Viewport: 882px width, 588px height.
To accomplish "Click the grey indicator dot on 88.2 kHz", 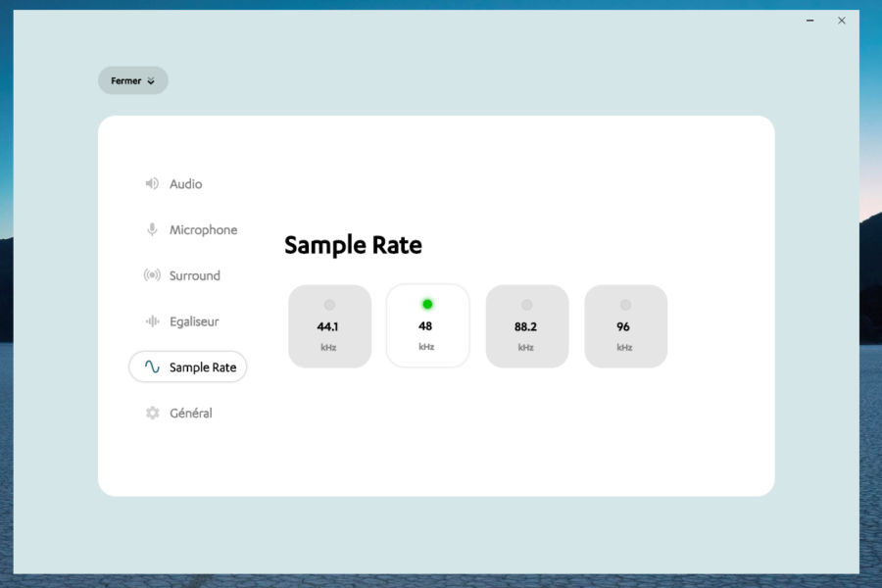I will 526,305.
